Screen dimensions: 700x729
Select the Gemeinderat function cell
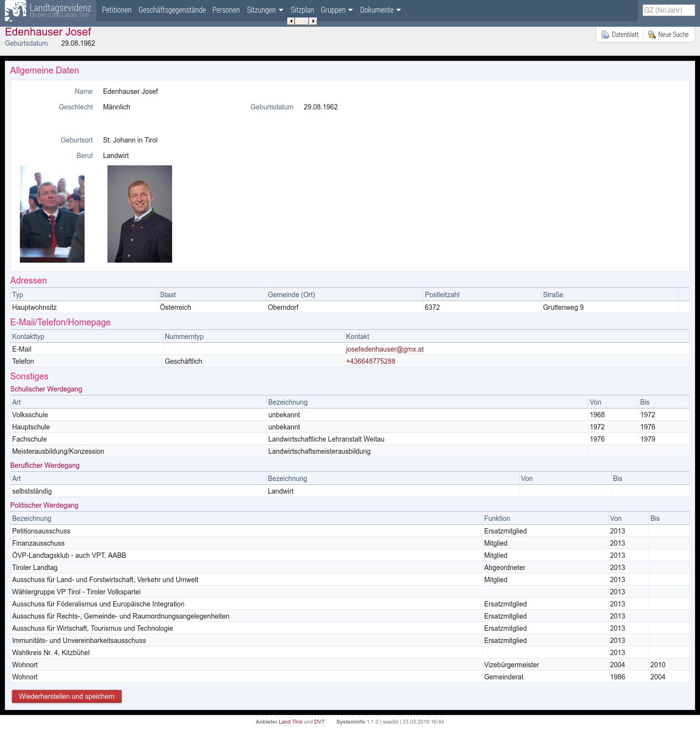(x=545, y=677)
